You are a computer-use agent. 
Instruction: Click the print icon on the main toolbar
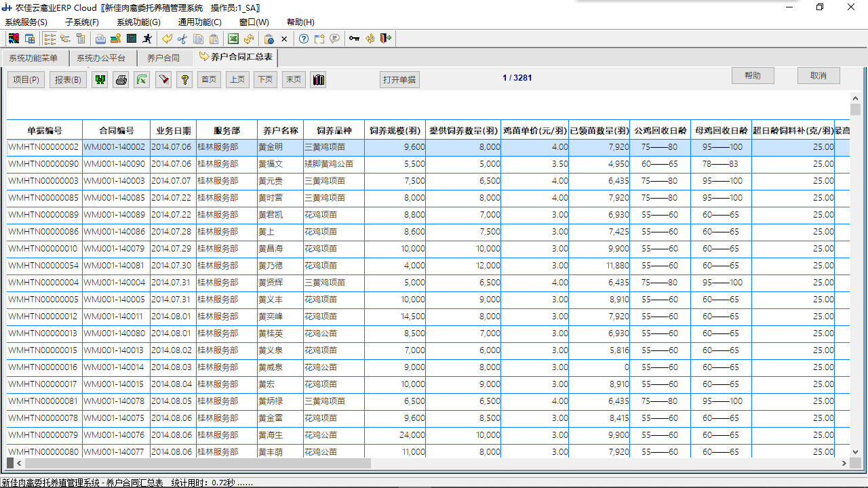coord(100,39)
